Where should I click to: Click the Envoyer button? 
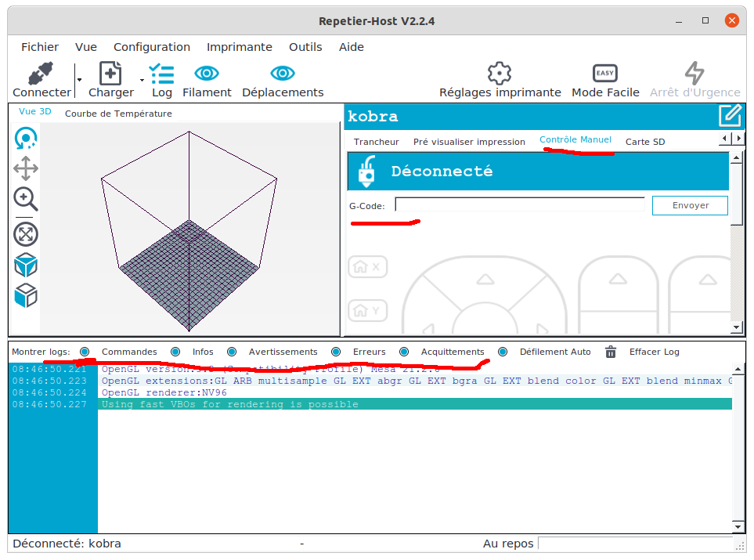[x=690, y=205]
